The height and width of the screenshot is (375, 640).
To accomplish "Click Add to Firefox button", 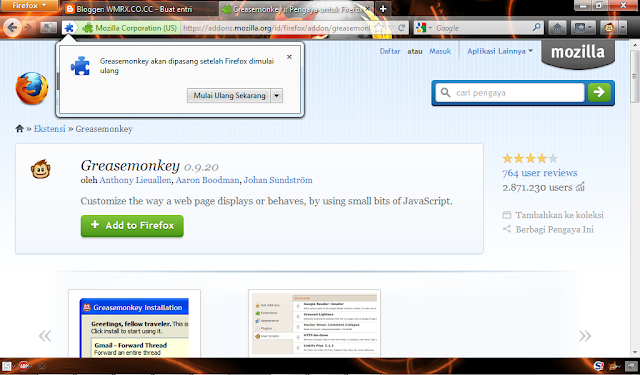I will pyautogui.click(x=132, y=226).
